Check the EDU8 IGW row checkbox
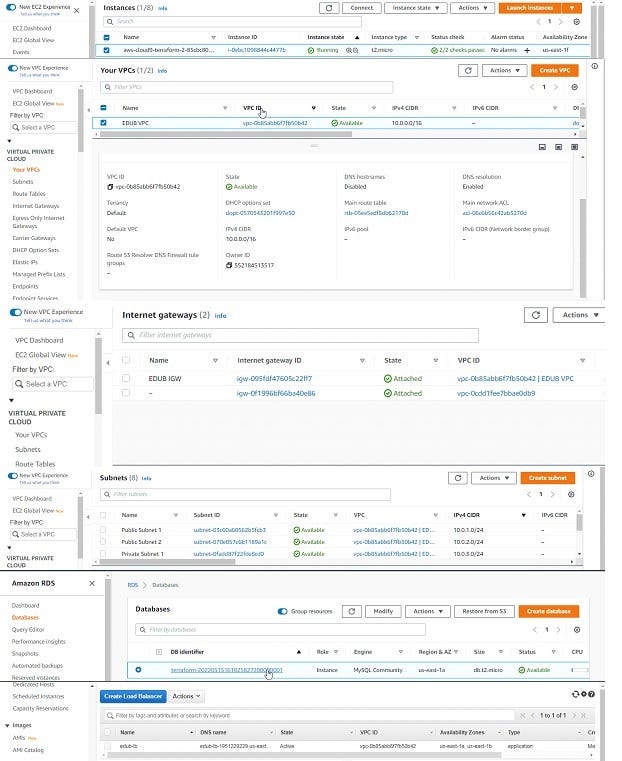The image size is (622, 761). click(126, 378)
